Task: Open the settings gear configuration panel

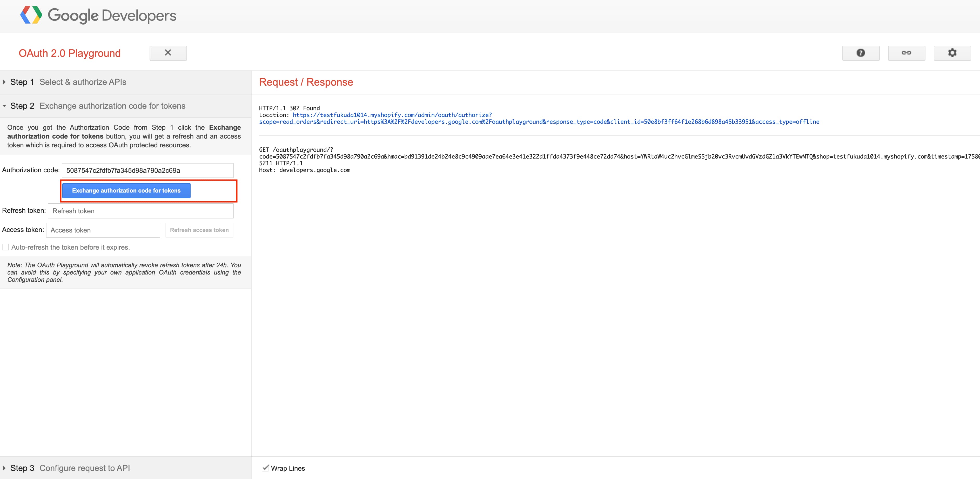Action: pos(952,53)
